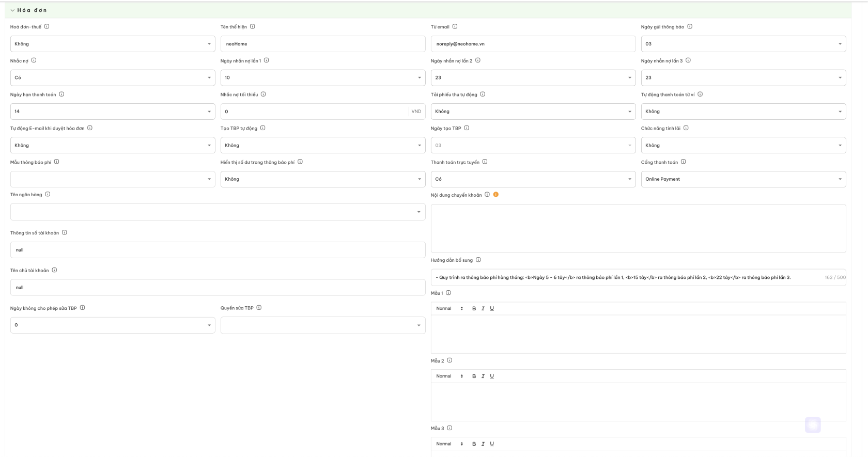Click info icon beside Ngày nhắn nợ lần 3
The height and width of the screenshot is (457, 868).
(688, 60)
